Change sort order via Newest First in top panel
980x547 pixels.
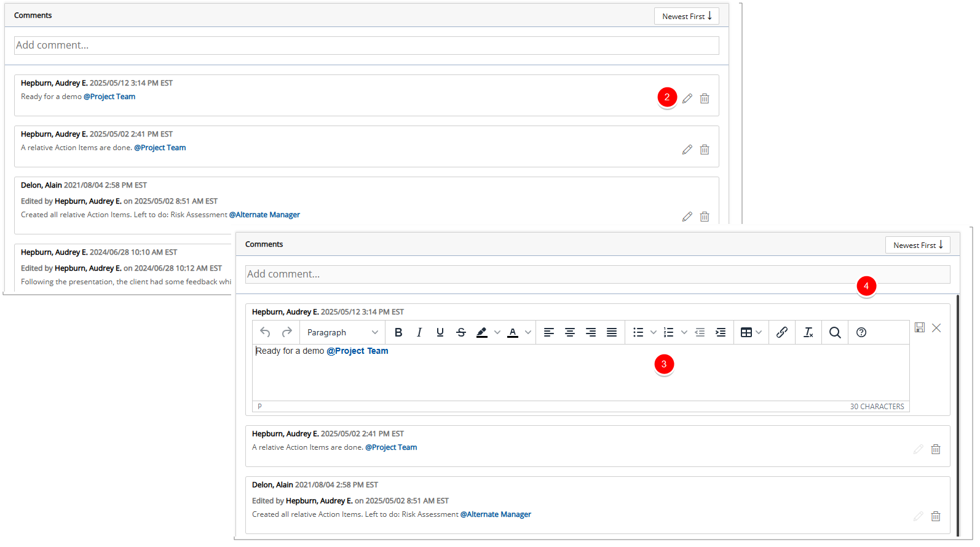[x=687, y=16]
